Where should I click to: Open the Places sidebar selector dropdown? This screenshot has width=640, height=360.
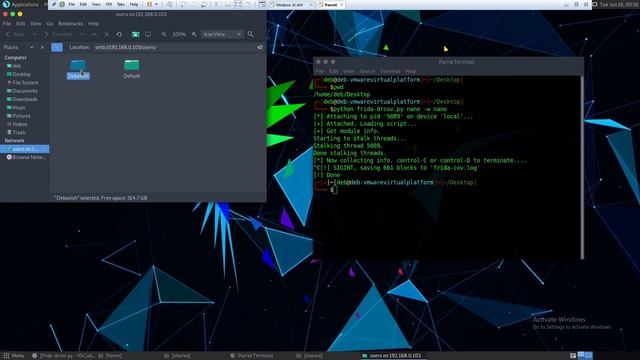[x=31, y=47]
